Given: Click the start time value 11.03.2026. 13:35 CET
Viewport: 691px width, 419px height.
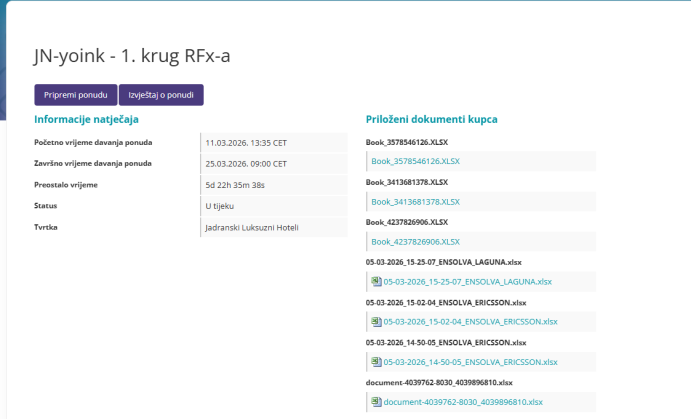Looking at the screenshot, I should [246, 142].
